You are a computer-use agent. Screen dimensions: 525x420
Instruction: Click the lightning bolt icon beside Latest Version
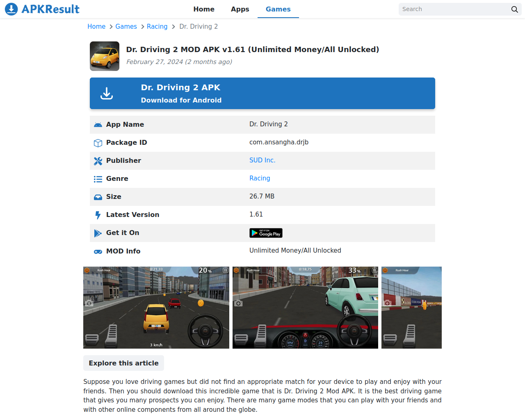click(x=98, y=215)
